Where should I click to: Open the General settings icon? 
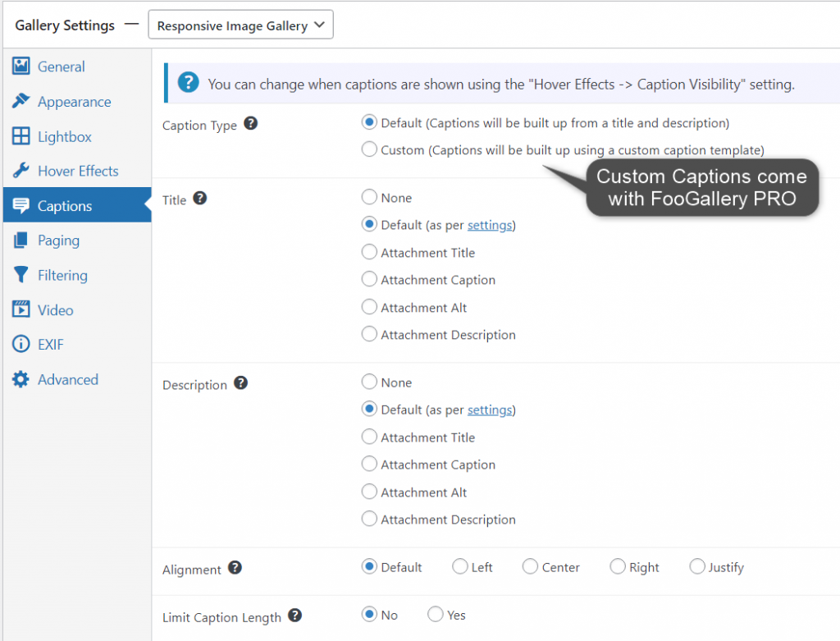[21, 66]
